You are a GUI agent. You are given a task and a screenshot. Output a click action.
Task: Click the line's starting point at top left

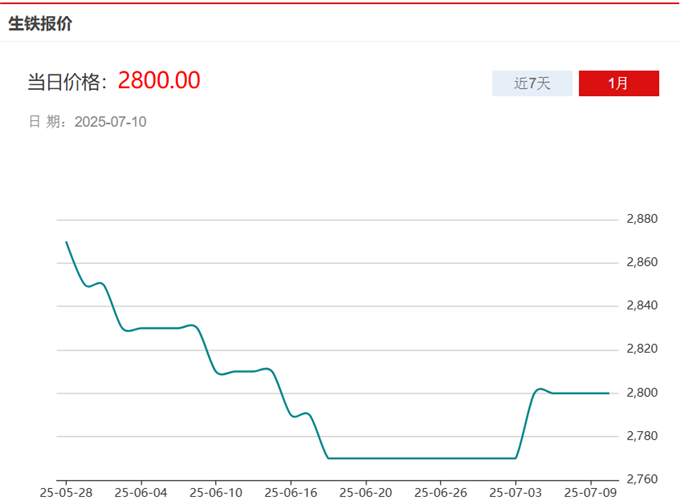pos(67,242)
